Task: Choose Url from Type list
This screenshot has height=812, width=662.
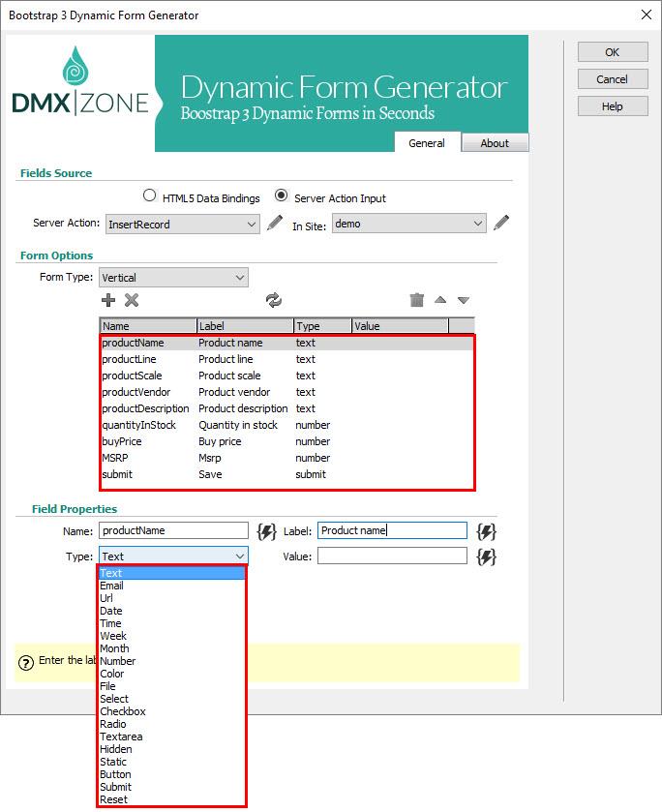Action: click(x=172, y=598)
